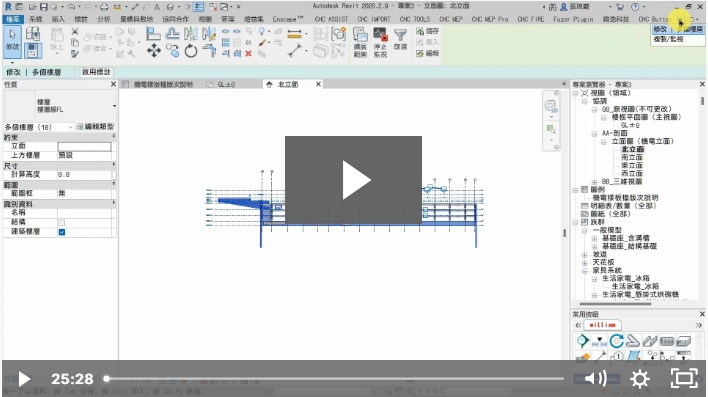This screenshot has height=397, width=708.
Task: Open the type selector dropdown in Properties
Action: pyautogui.click(x=114, y=106)
